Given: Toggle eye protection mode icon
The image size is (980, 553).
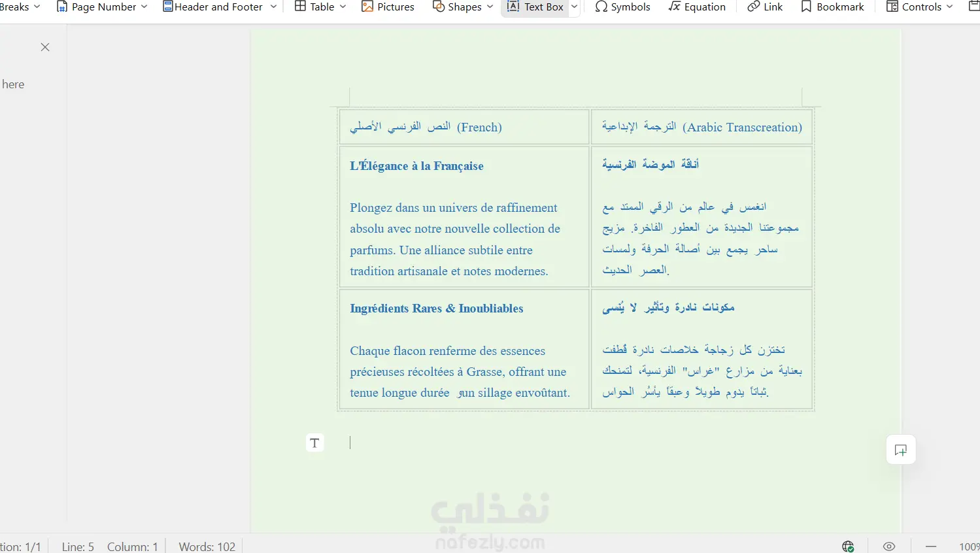Looking at the screenshot, I should tap(889, 546).
